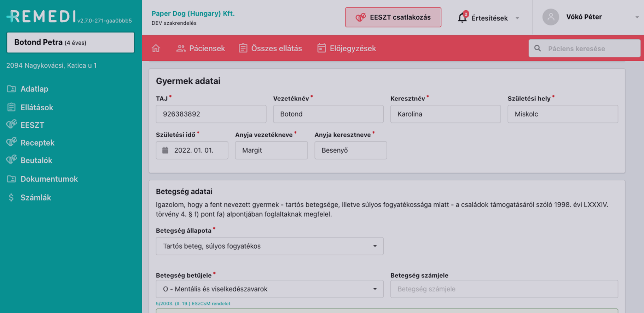This screenshot has height=313, width=644.
Task: Open the Betegség betűjele dropdown
Action: 269,289
